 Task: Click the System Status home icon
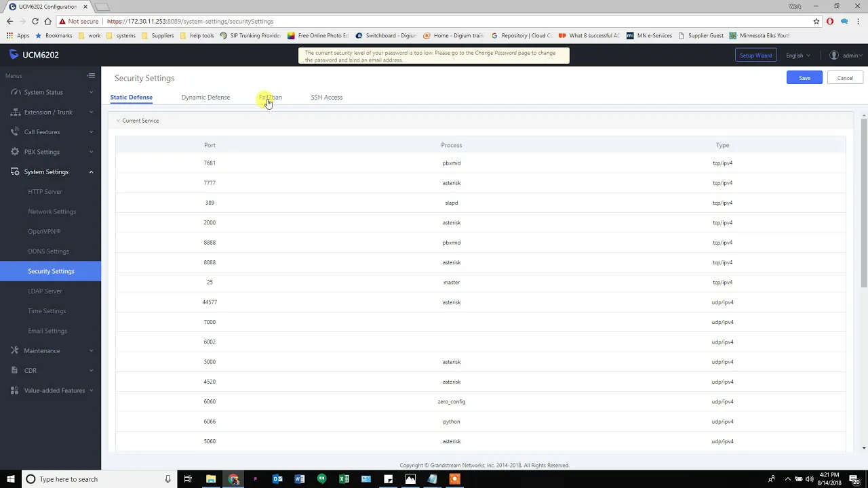point(15,92)
